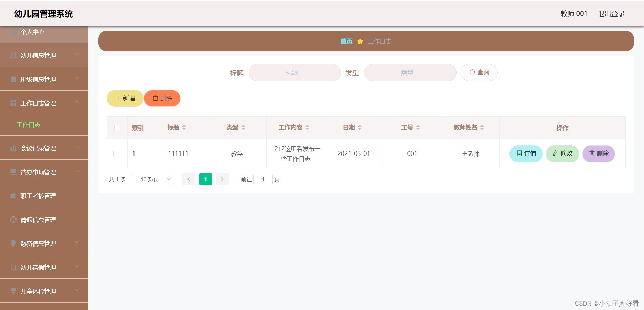Click the 缴费信息管理 bulb icon
644x310 pixels.
click(x=13, y=243)
